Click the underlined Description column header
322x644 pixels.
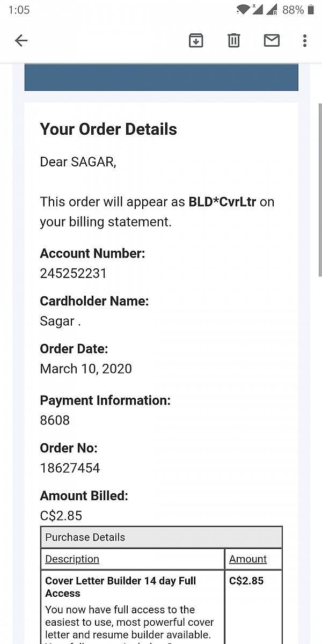tap(72, 559)
